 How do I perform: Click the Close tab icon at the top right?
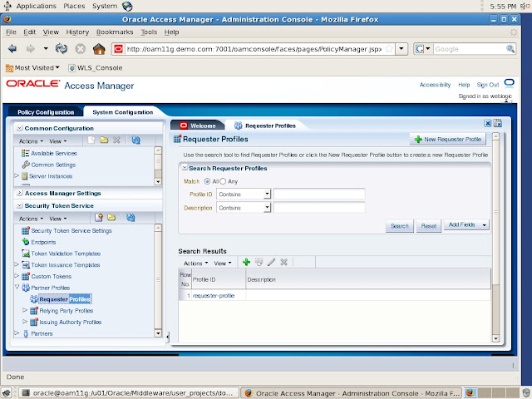pyautogui.click(x=488, y=123)
